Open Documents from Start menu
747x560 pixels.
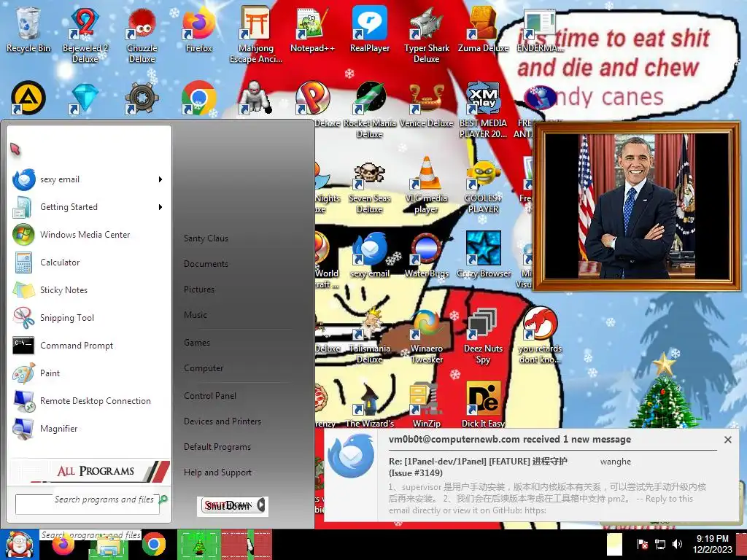206,264
